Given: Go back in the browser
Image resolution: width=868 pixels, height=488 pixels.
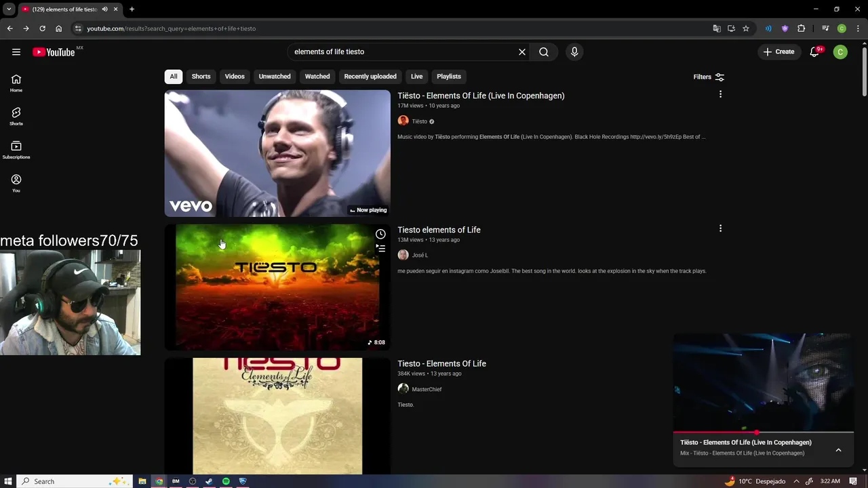Looking at the screenshot, I should coord(9,28).
